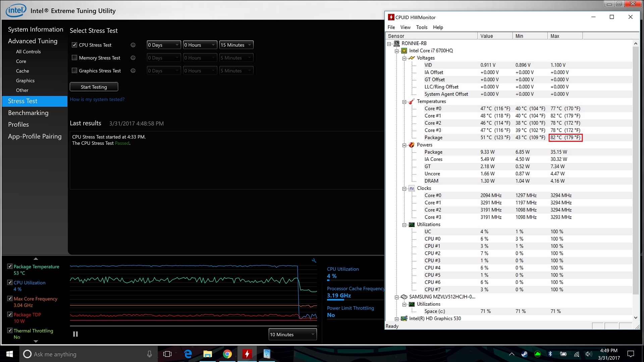Click the CPU Stress Test info icon
This screenshot has height=362, width=644.
click(x=133, y=45)
